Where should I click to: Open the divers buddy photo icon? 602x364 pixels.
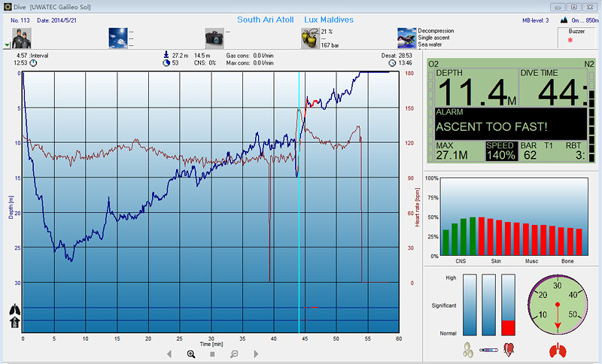pos(22,38)
